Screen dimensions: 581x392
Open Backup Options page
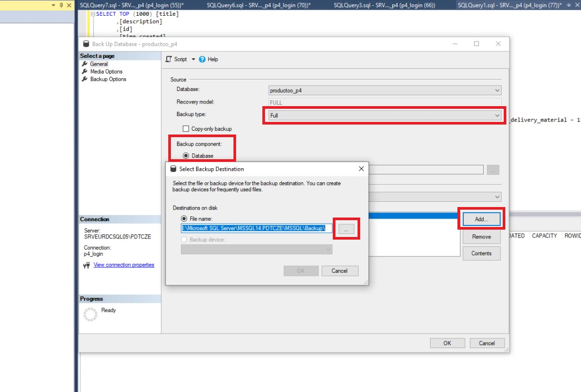click(108, 79)
